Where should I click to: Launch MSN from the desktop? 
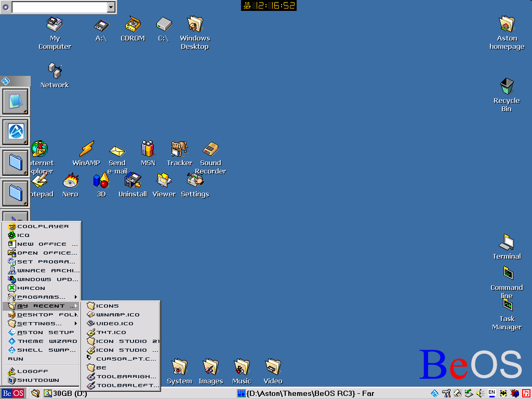pos(148,153)
